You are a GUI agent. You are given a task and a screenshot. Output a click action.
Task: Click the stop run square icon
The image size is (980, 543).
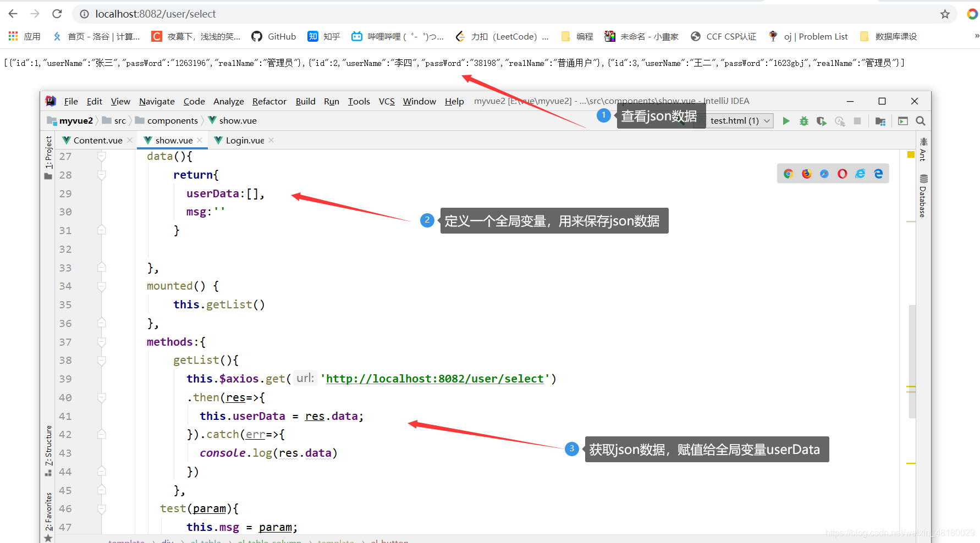coord(857,121)
